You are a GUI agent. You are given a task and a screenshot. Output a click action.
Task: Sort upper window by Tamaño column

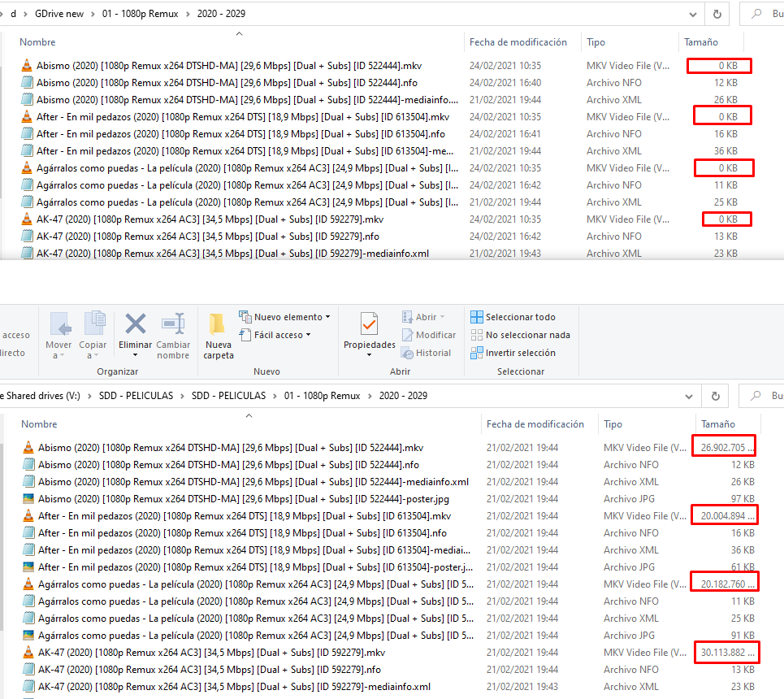[701, 42]
